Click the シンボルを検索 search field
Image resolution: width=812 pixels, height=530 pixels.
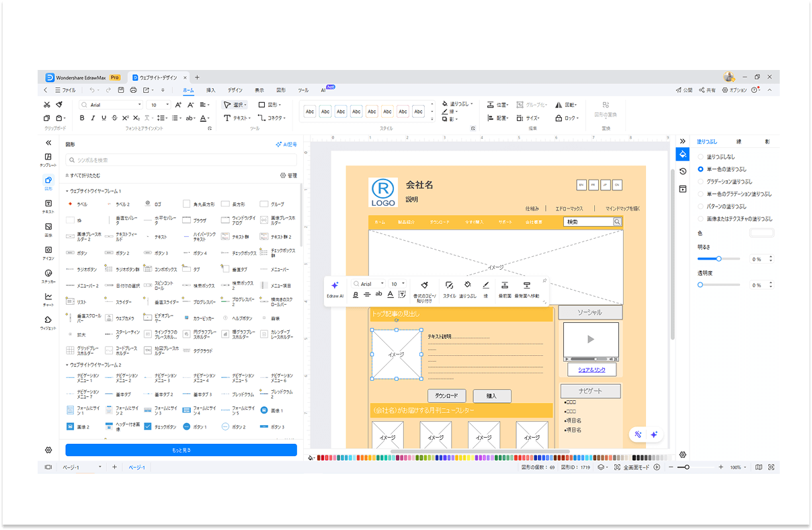pyautogui.click(x=181, y=160)
